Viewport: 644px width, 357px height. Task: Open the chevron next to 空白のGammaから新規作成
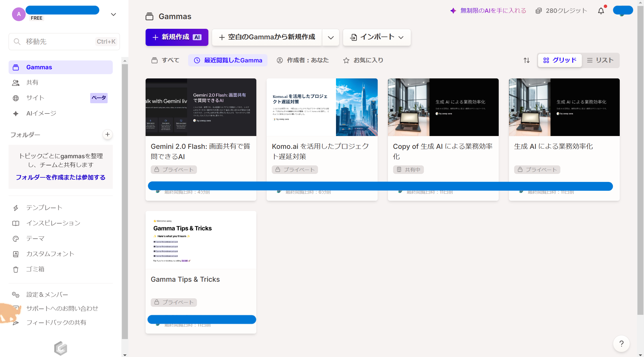[331, 37]
